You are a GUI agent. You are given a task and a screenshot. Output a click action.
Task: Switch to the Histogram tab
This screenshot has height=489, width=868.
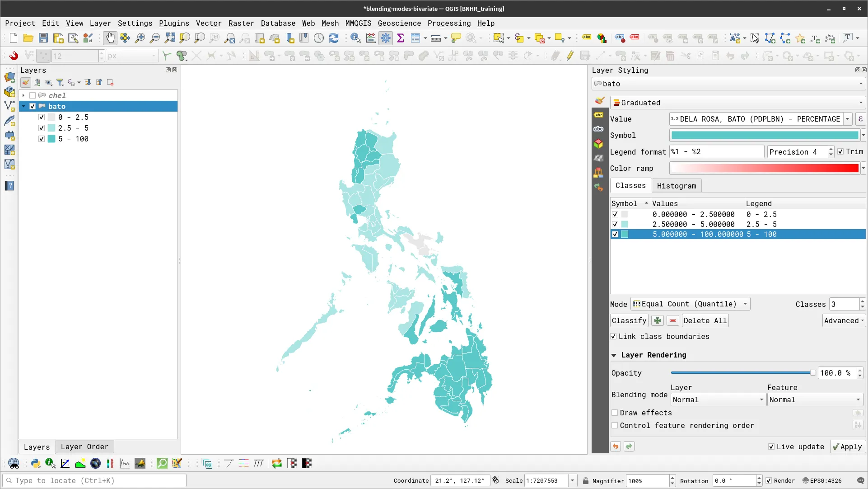coord(677,185)
